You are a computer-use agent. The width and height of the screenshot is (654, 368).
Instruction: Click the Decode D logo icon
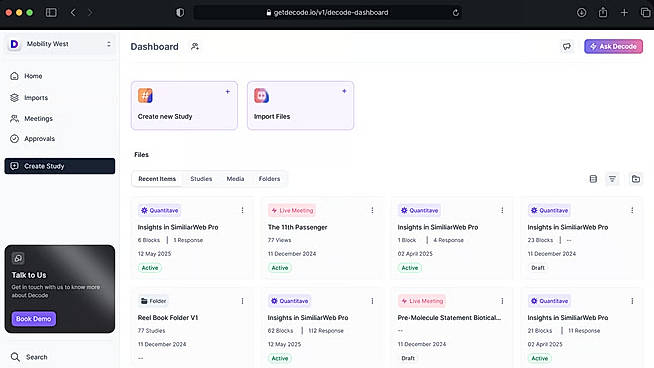click(14, 44)
